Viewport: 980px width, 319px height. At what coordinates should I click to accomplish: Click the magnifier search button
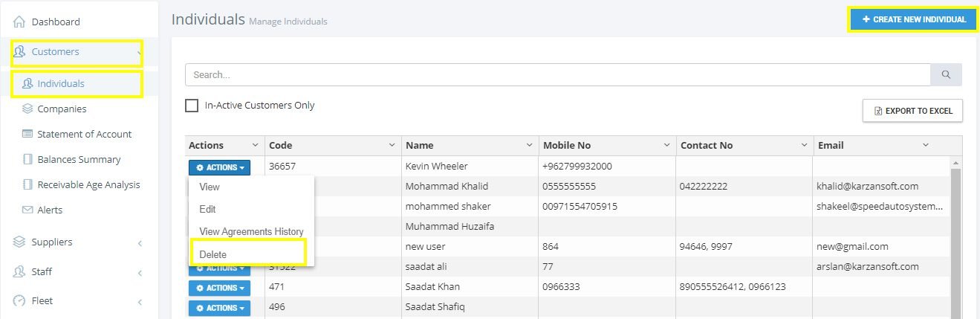tap(946, 74)
